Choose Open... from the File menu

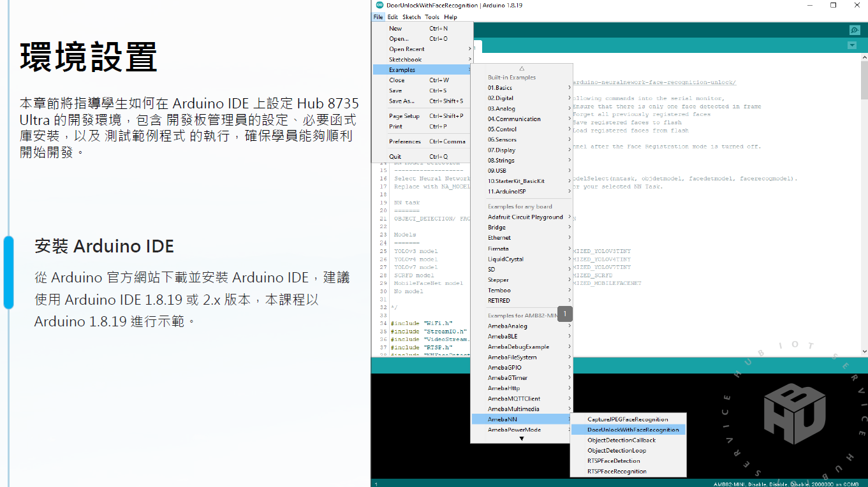(x=423, y=38)
